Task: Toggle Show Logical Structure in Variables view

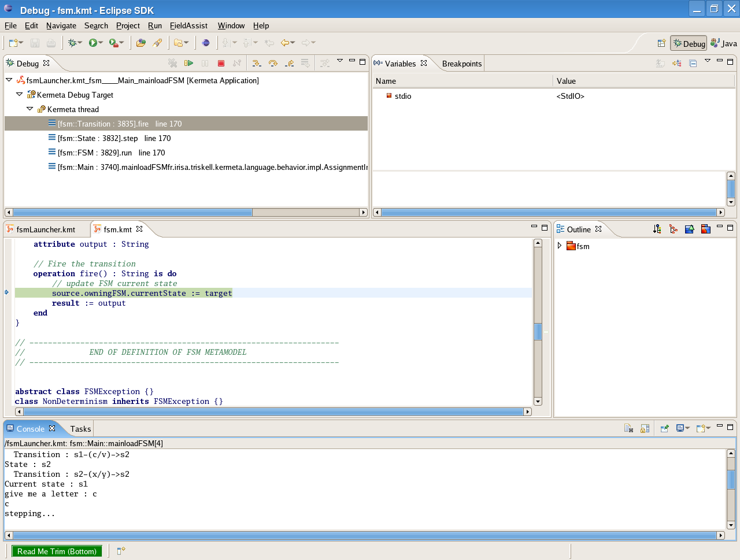Action: 676,64
